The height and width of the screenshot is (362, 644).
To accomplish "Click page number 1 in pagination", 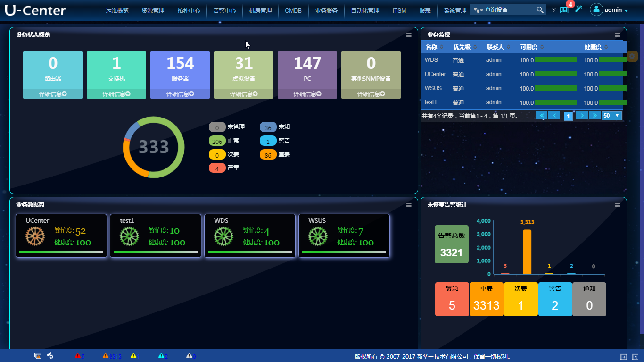I will click(569, 116).
